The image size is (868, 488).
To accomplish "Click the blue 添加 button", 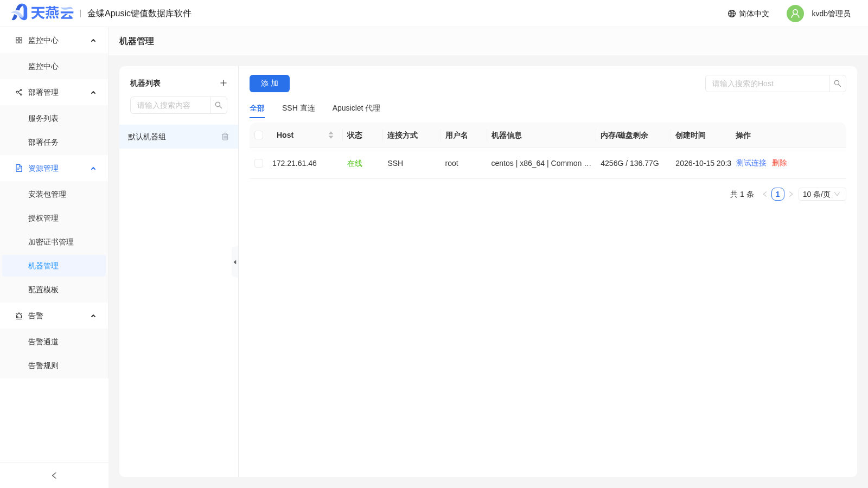I will (270, 84).
